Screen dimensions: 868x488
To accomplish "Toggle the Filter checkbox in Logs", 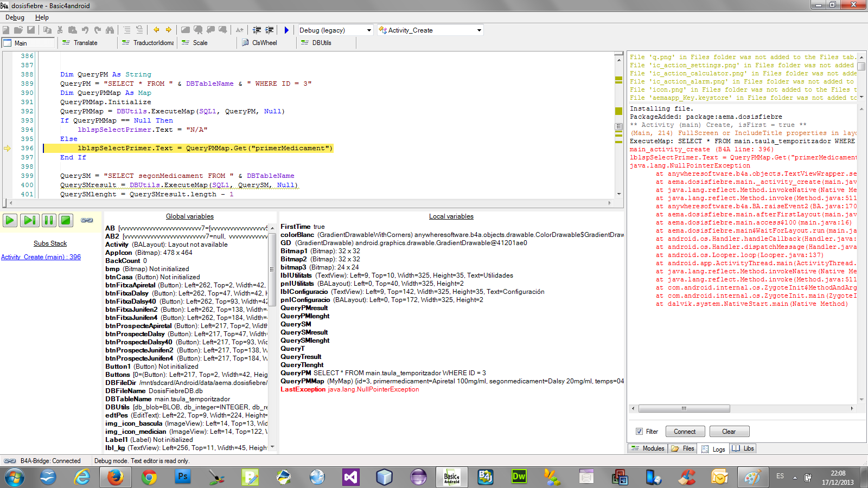I will pyautogui.click(x=639, y=432).
